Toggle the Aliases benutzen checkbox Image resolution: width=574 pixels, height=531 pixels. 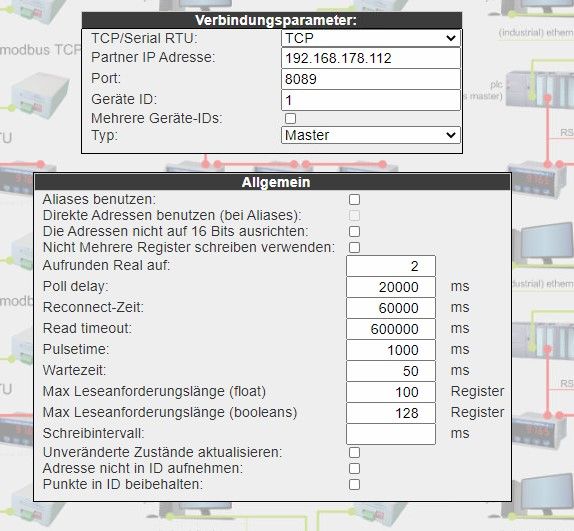pyautogui.click(x=354, y=199)
